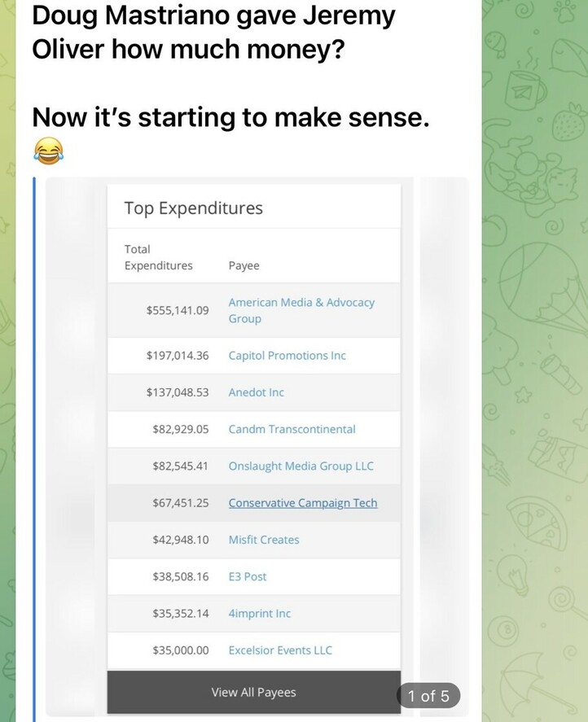Select the Anedot Inc payee link

[x=256, y=392]
